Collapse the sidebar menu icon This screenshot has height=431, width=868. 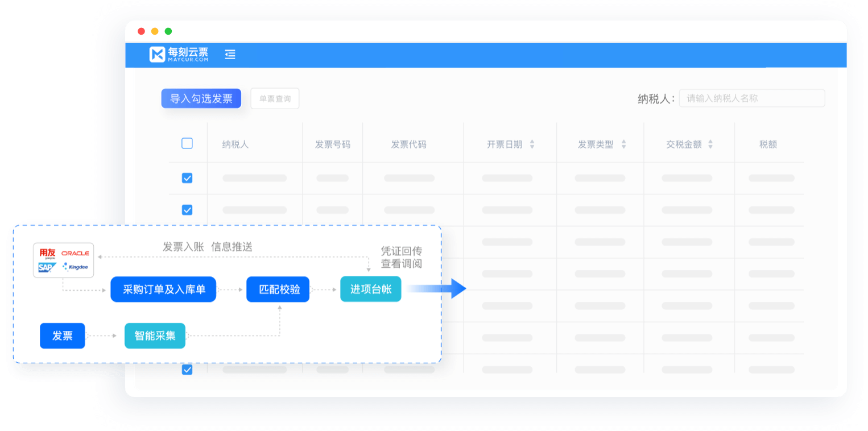pos(230,55)
